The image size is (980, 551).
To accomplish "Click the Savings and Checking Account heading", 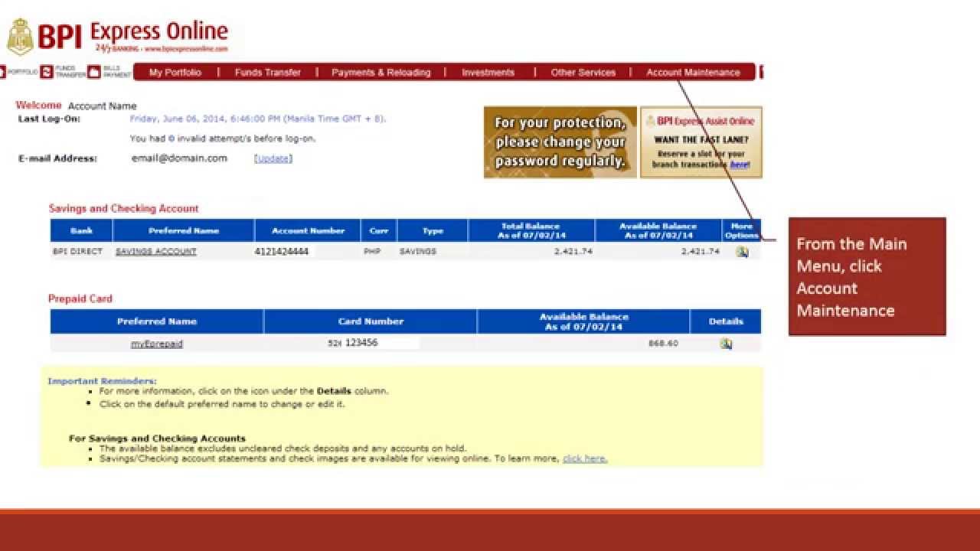I will click(123, 208).
